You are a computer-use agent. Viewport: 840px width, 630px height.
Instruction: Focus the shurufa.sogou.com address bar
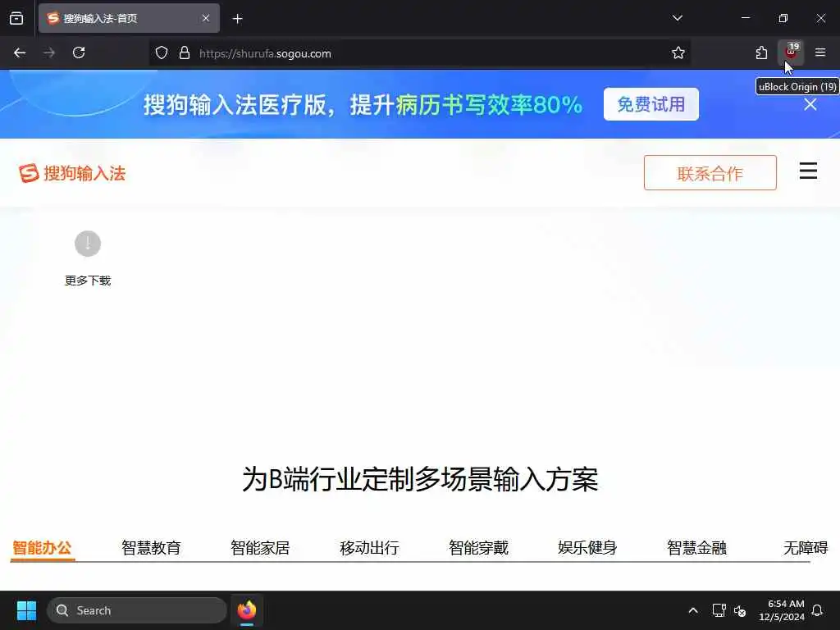419,53
